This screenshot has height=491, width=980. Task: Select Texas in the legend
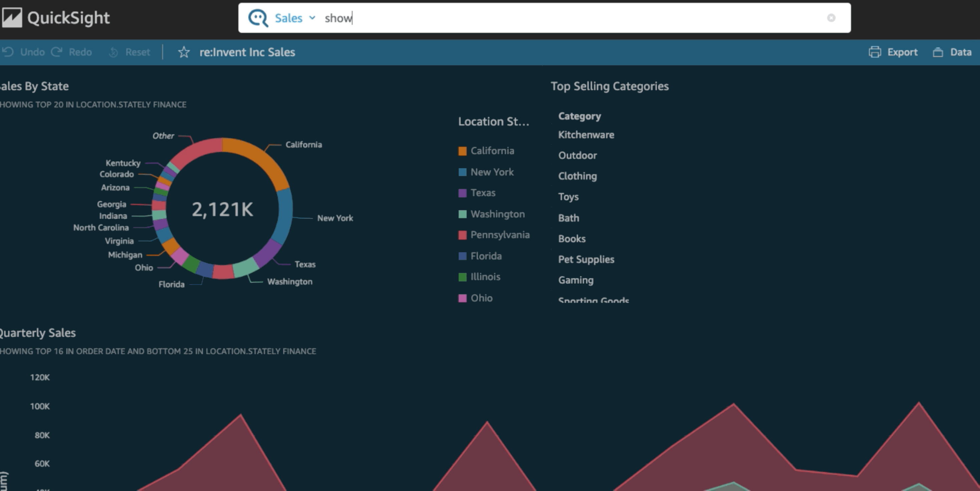point(483,193)
